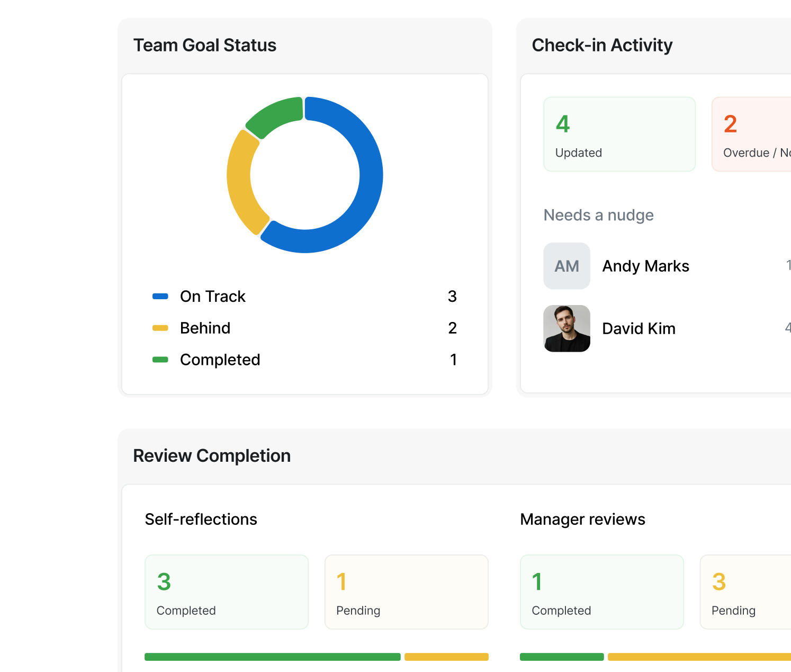Viewport: 791px width, 672px height.
Task: Click the On Track count 3
Action: point(452,296)
